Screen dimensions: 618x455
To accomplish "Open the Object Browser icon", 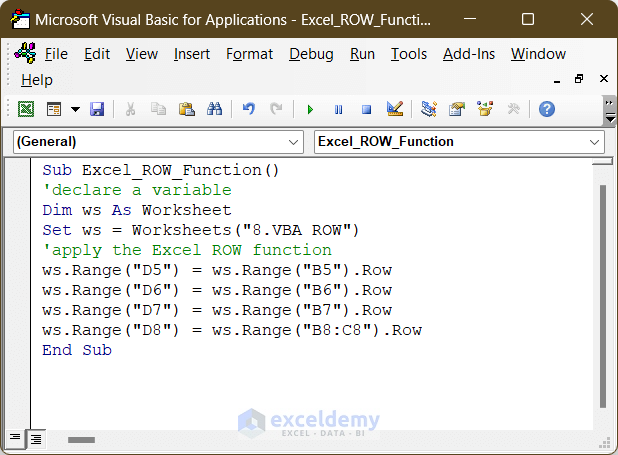I will 485,109.
